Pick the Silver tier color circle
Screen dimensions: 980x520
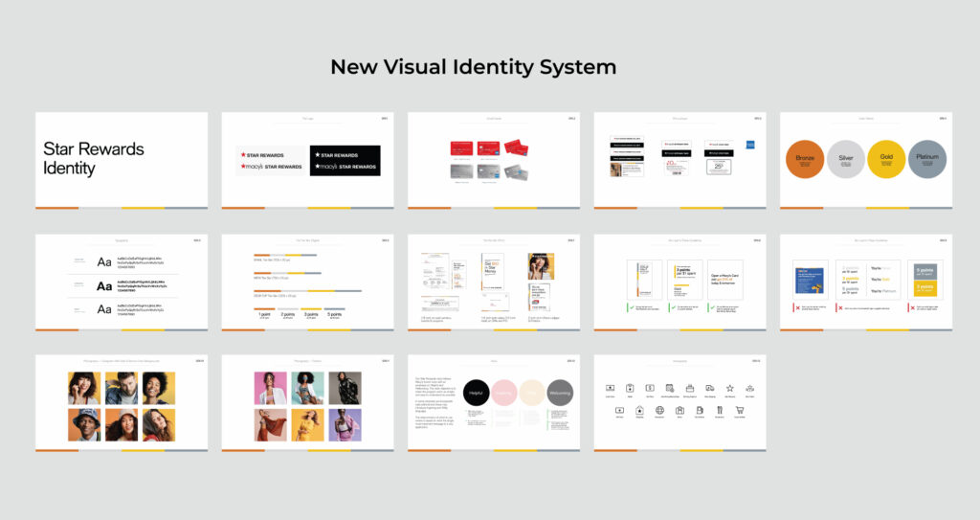845,160
